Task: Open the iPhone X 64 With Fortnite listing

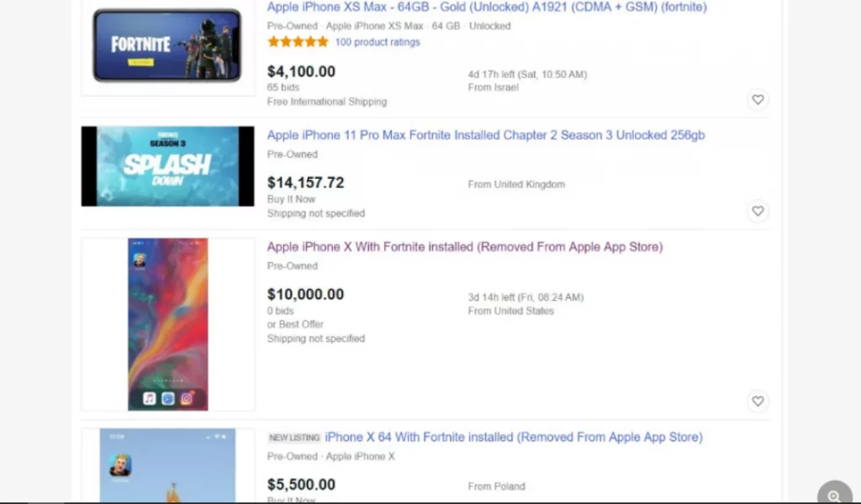Action: point(514,438)
